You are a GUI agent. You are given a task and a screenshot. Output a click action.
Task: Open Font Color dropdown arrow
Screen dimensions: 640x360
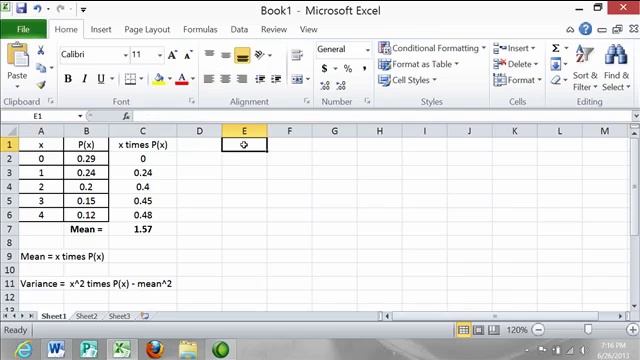tap(193, 79)
